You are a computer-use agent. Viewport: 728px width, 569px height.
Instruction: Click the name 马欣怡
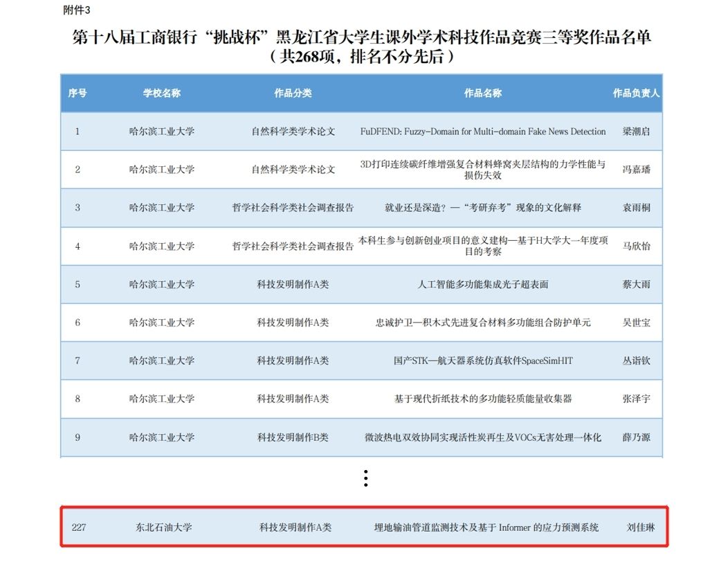pyautogui.click(x=636, y=246)
